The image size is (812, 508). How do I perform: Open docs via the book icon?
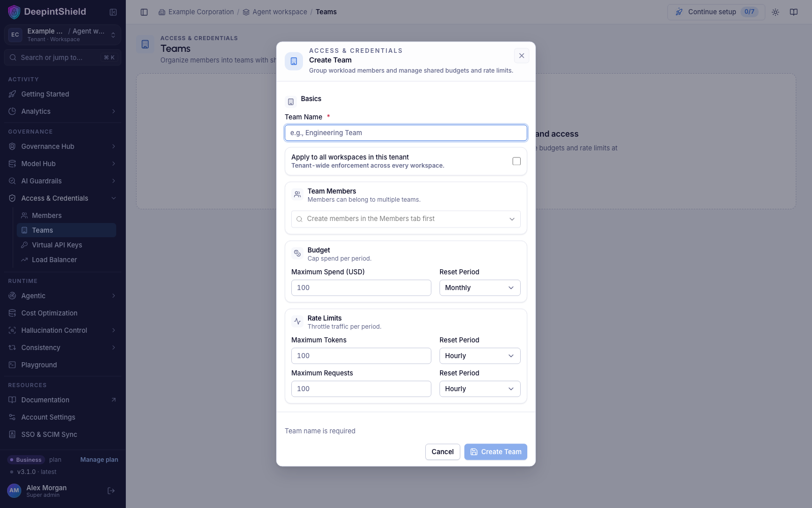pos(794,12)
